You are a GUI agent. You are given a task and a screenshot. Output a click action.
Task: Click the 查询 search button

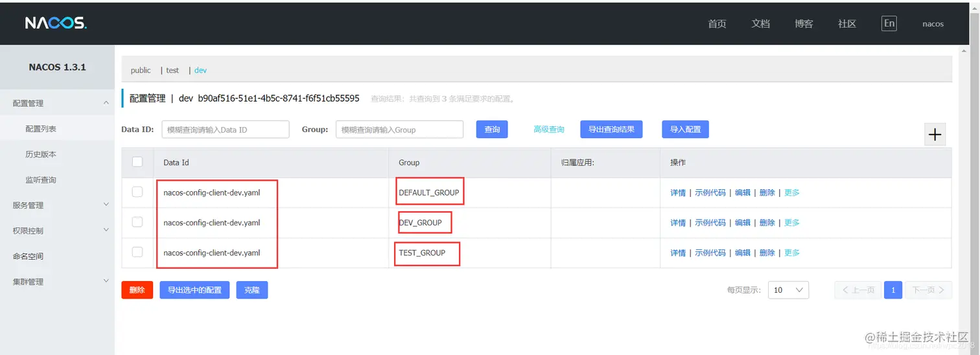tap(492, 129)
